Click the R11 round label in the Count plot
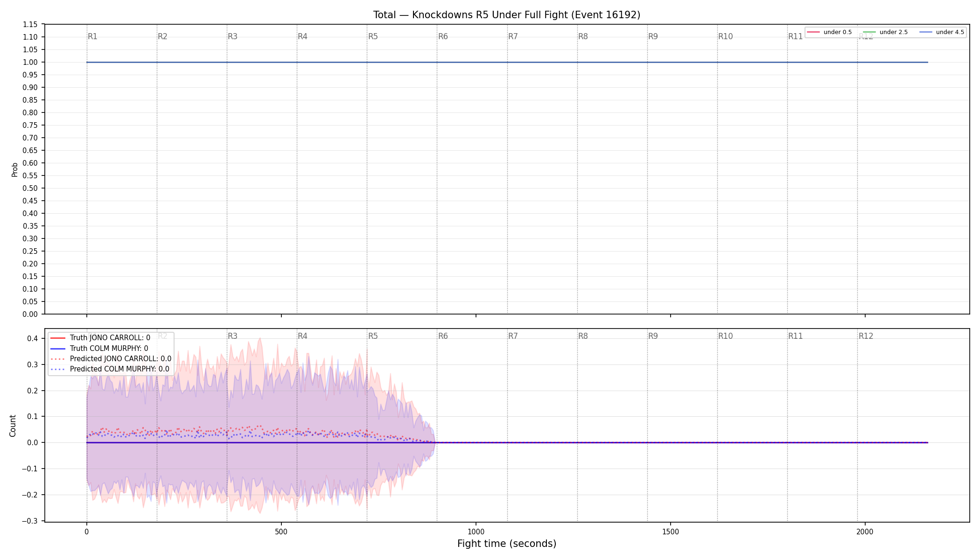Image resolution: width=980 pixels, height=560 pixels. [x=795, y=336]
